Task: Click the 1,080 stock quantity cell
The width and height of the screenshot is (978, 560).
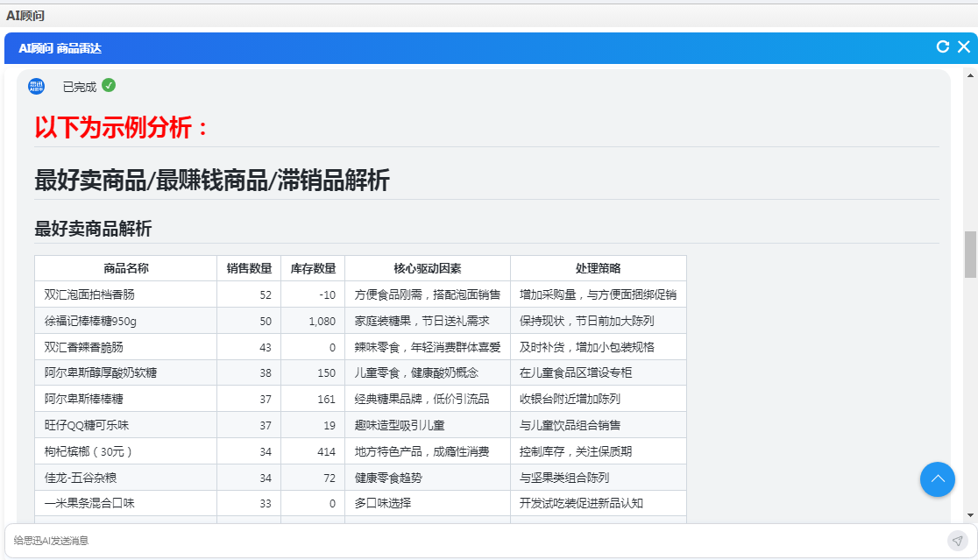Action: [313, 321]
